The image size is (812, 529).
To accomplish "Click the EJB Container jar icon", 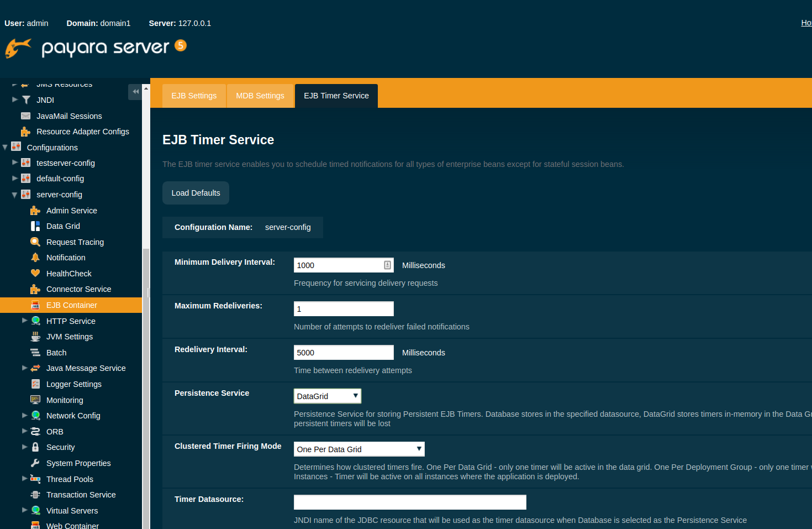I will tap(35, 305).
